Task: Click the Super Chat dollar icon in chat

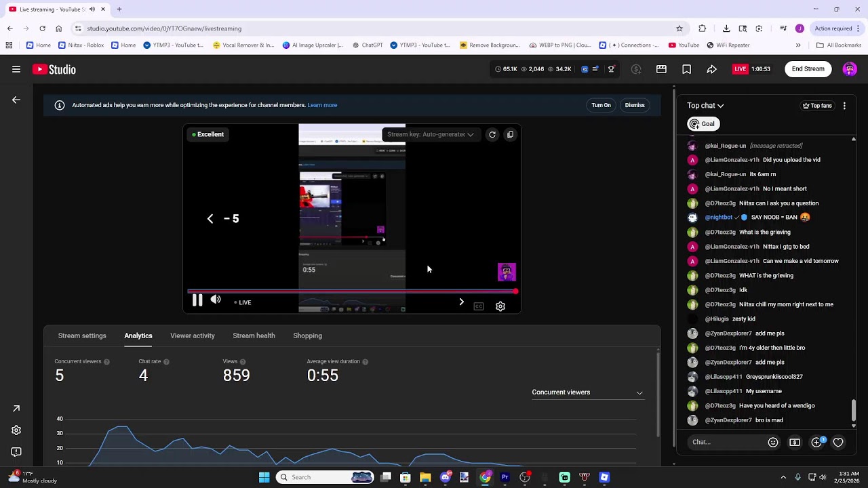Action: click(x=795, y=442)
